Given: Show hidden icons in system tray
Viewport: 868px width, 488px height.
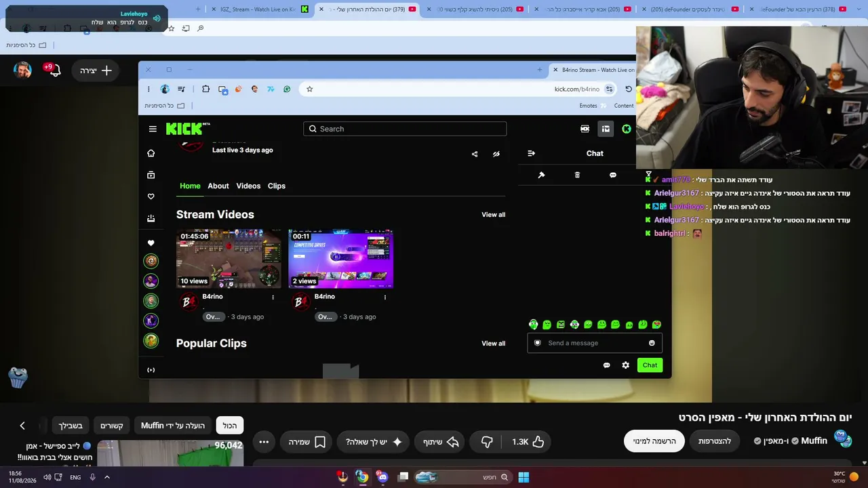Looking at the screenshot, I should click(x=106, y=477).
